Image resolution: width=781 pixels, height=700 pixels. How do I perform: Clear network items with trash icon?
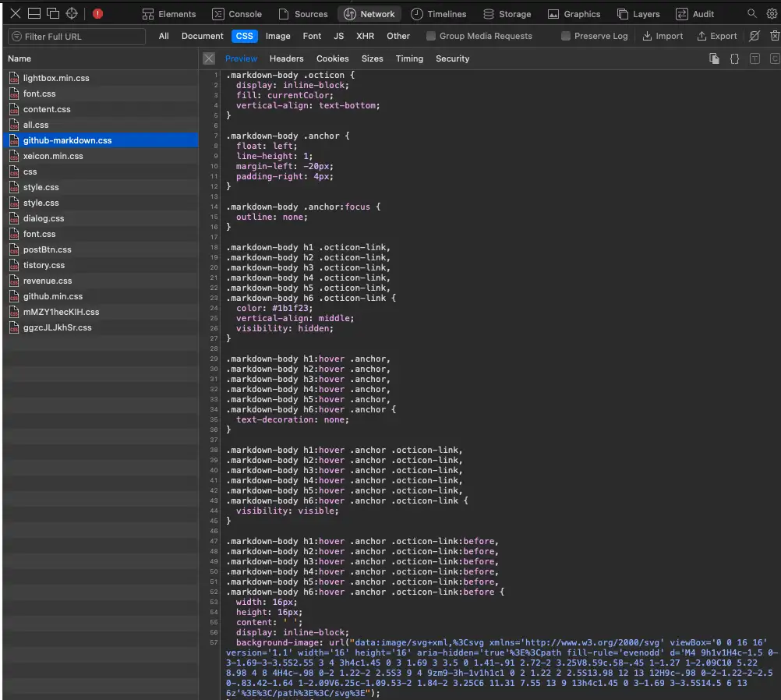[x=774, y=36]
